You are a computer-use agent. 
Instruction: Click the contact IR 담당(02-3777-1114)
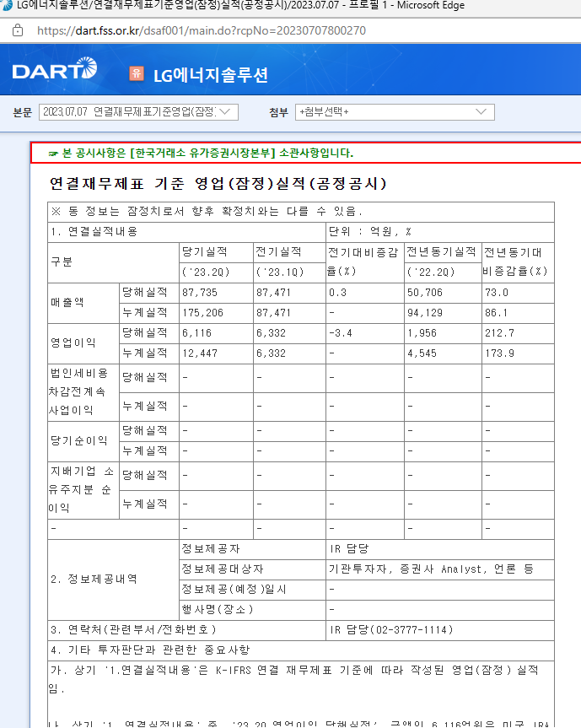(x=391, y=630)
